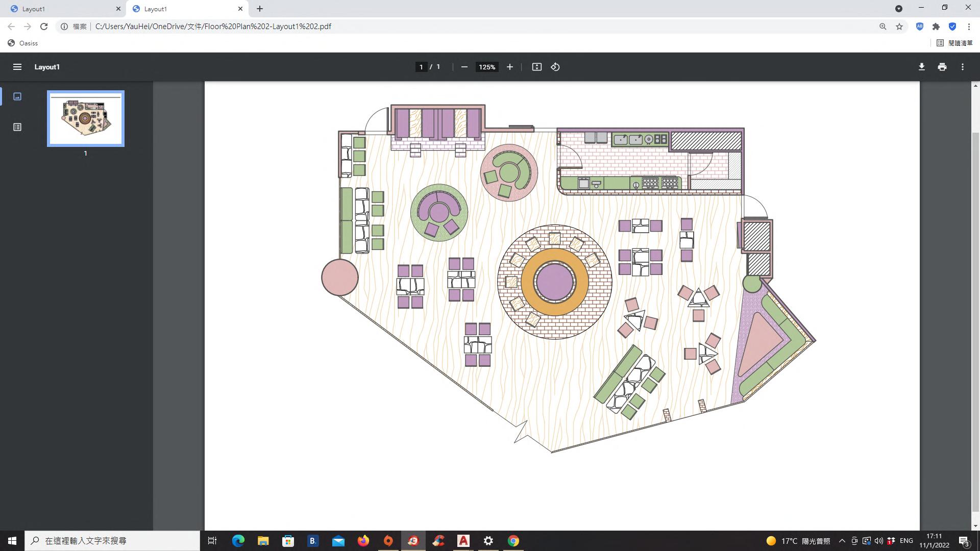The width and height of the screenshot is (980, 551).
Task: Download the PDF file
Action: [921, 67]
